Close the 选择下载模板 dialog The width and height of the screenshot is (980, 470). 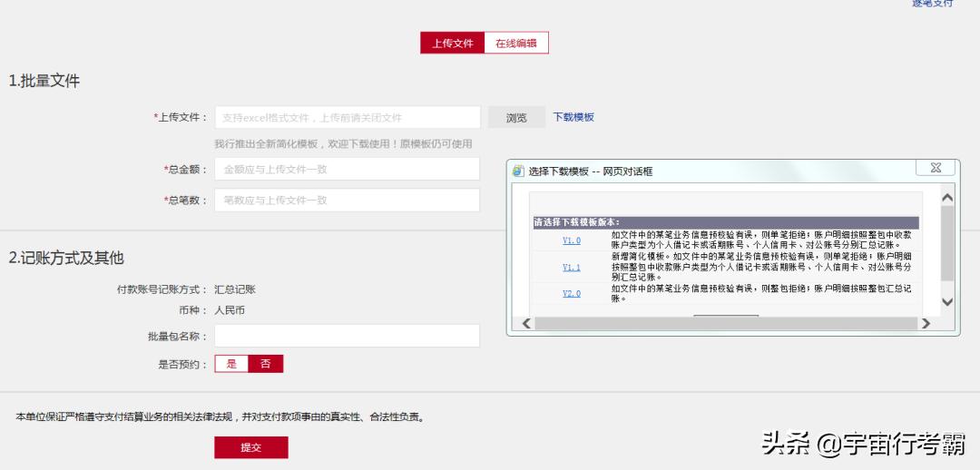[x=936, y=168]
